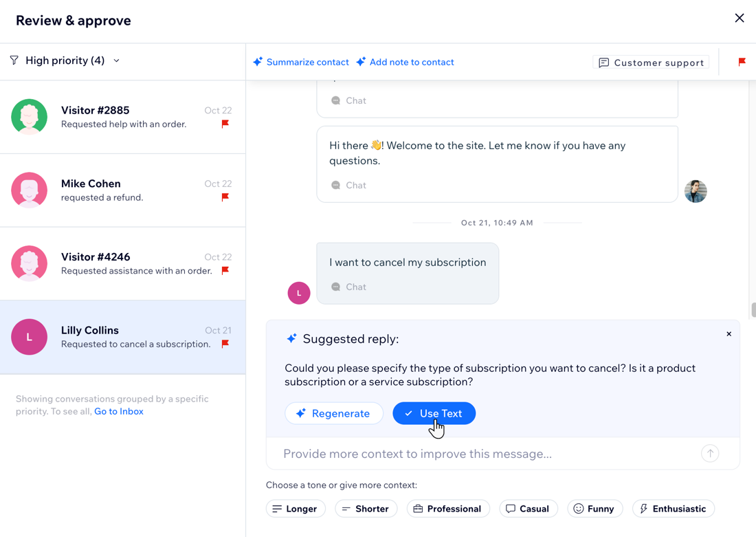
Task: Select the filter icon next to High priority
Action: pyautogui.click(x=13, y=61)
